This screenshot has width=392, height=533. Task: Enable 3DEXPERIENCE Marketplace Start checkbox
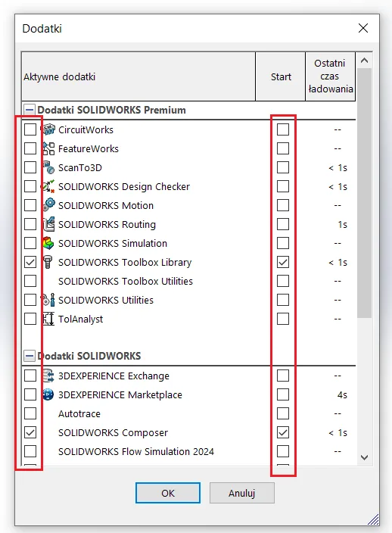pos(283,394)
